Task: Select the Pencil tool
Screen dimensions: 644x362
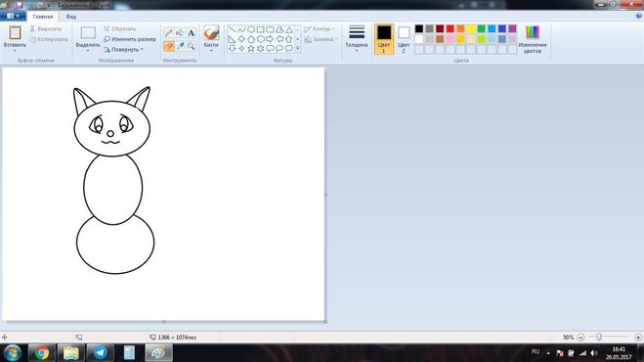Action: pyautogui.click(x=169, y=33)
